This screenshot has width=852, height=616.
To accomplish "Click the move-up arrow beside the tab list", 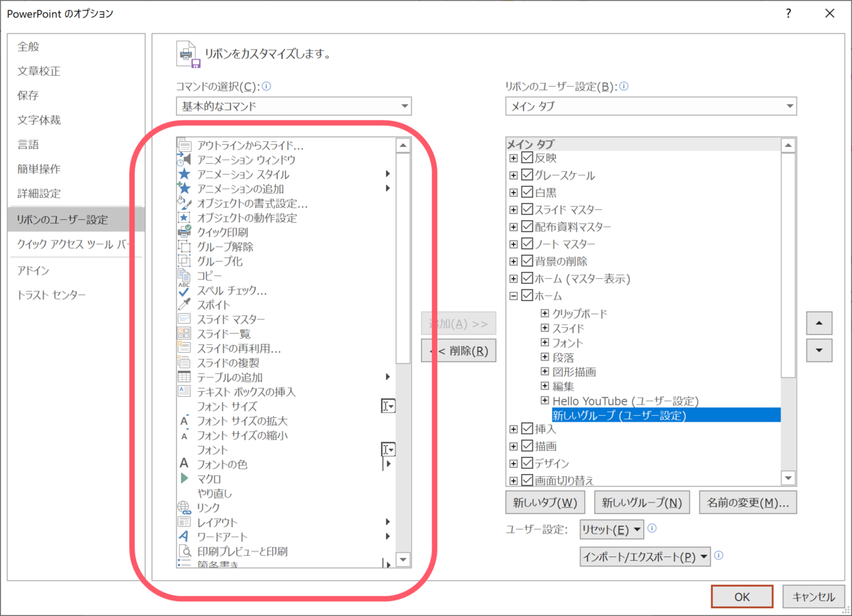I will pyautogui.click(x=819, y=323).
